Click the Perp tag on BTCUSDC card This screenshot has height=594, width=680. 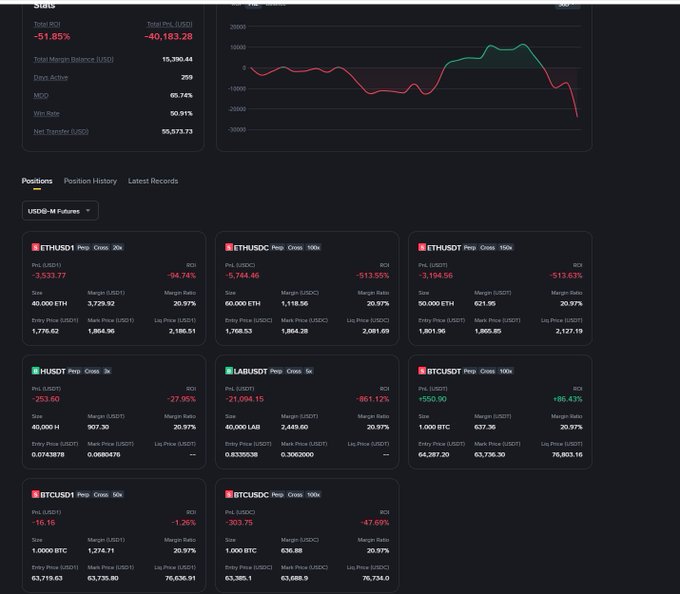[x=278, y=495]
